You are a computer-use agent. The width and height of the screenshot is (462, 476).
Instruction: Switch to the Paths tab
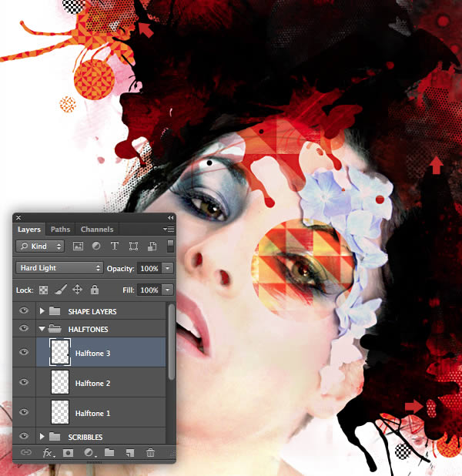click(x=60, y=230)
